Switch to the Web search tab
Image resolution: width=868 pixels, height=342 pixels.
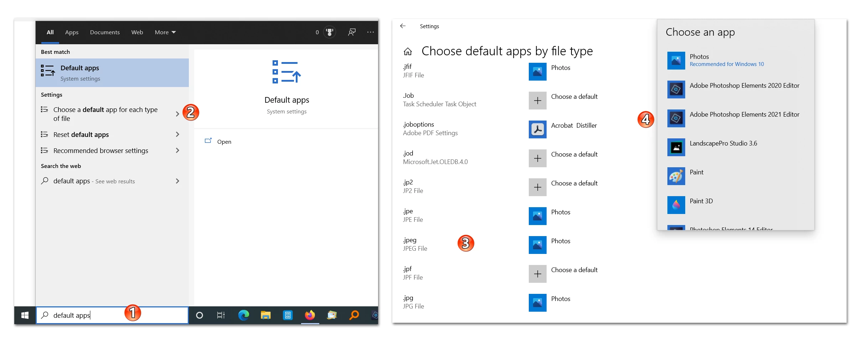137,32
